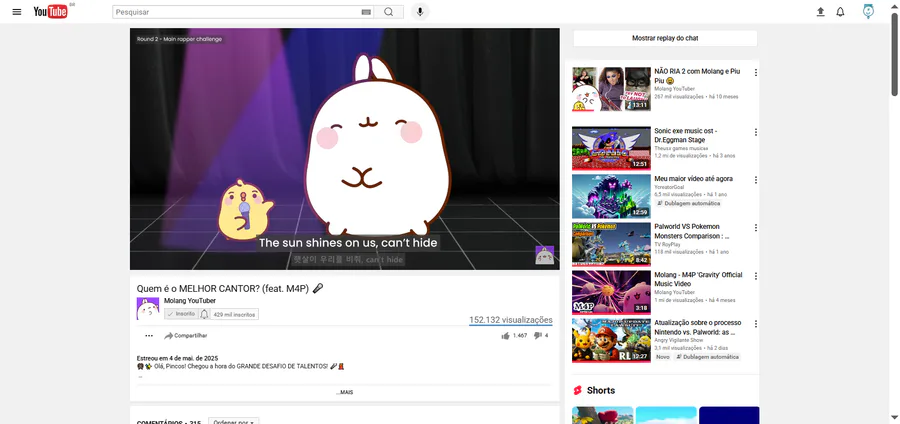Screen dimensions: 900x424
Task: Open the upload video icon
Action: click(821, 12)
